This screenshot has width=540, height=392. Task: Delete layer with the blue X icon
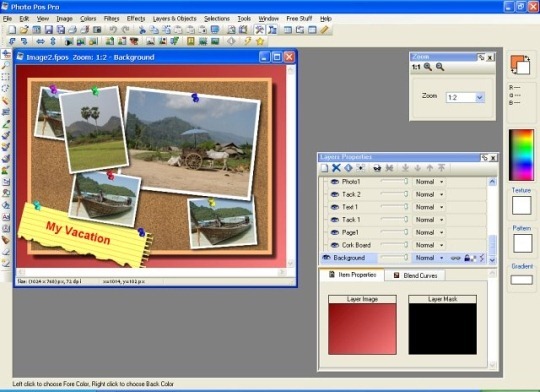336,168
